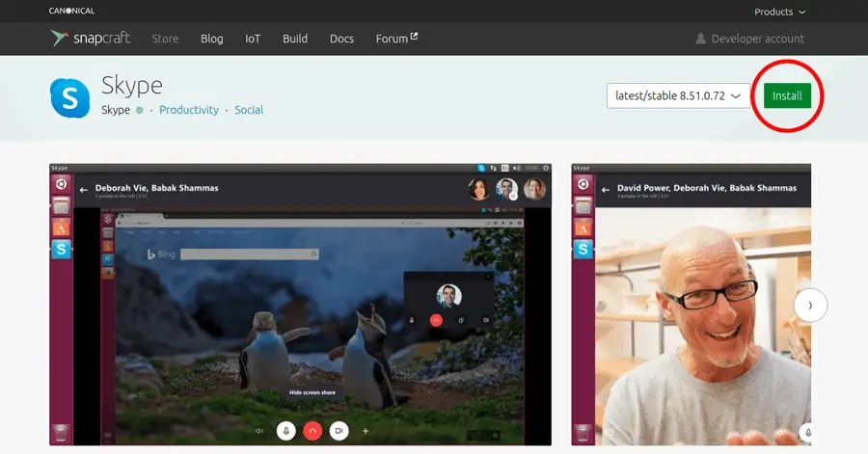Open the latest/stable 8.51.0.72 channel dropdown
Viewport: 868px width, 454px height.
[x=678, y=95]
